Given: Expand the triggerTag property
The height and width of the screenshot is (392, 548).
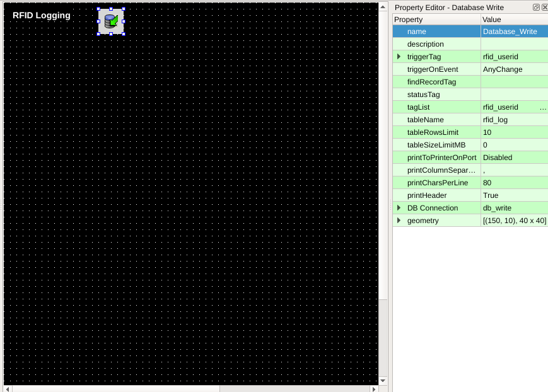Looking at the screenshot, I should pyautogui.click(x=399, y=57).
